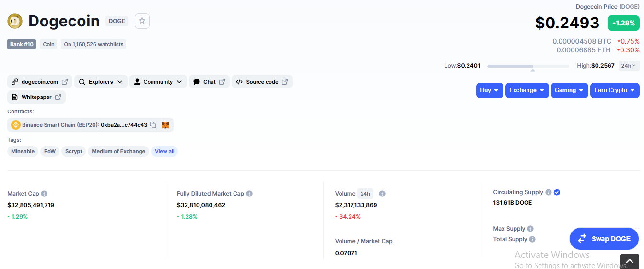Expand the Gaming dropdown button

click(x=570, y=90)
